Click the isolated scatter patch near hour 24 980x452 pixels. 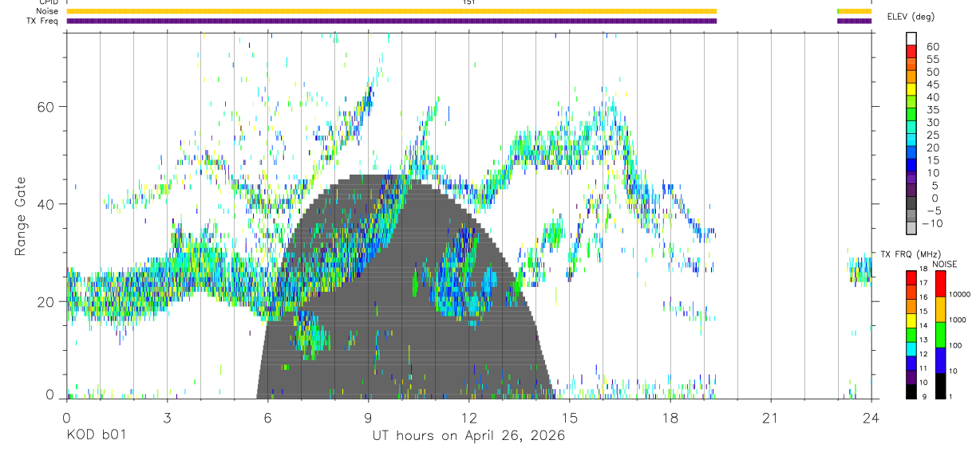coord(859,271)
